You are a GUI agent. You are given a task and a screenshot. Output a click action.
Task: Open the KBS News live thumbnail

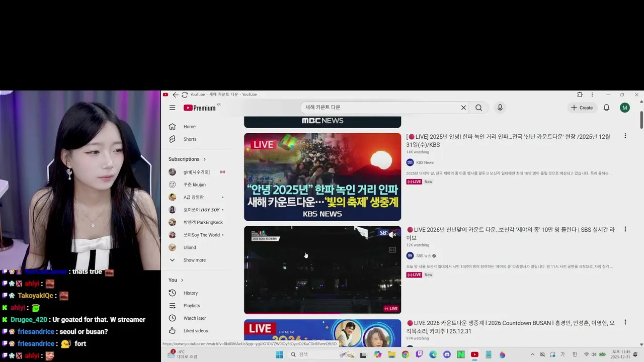[x=323, y=177]
